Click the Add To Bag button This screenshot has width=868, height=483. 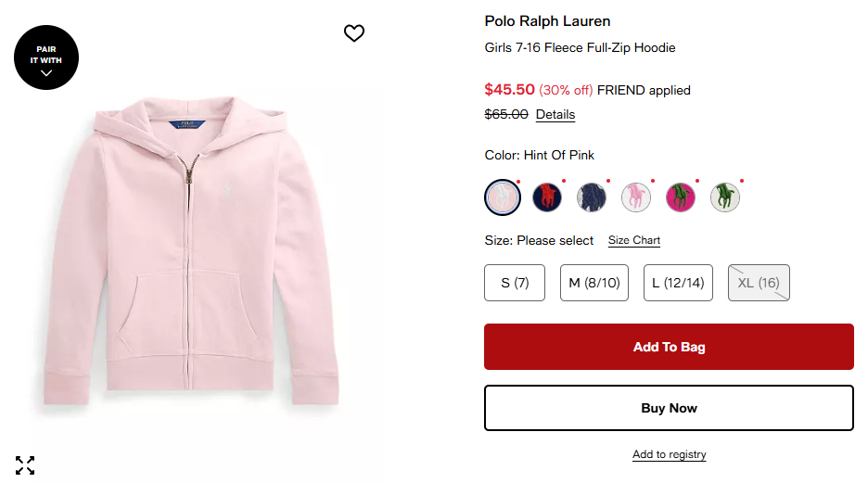click(669, 347)
